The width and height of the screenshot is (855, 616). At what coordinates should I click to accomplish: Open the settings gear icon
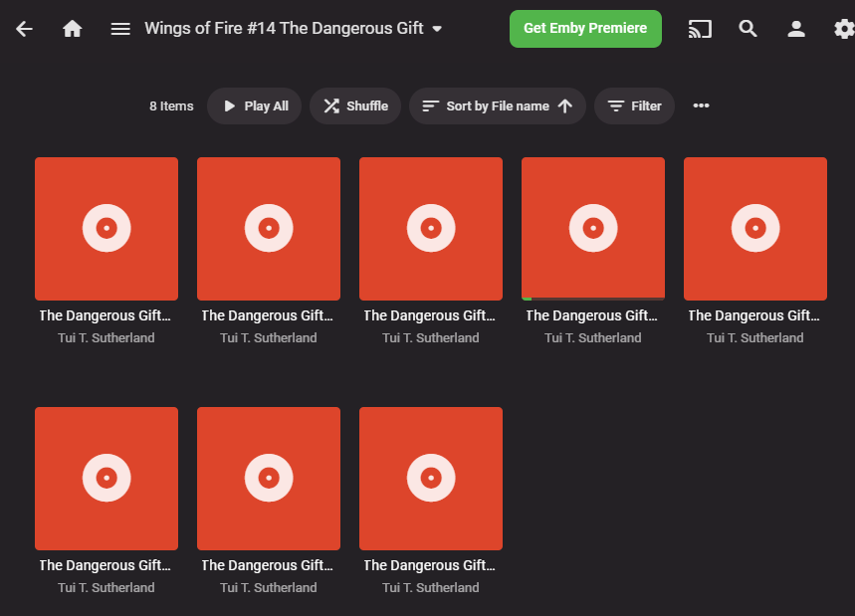pyautogui.click(x=844, y=28)
